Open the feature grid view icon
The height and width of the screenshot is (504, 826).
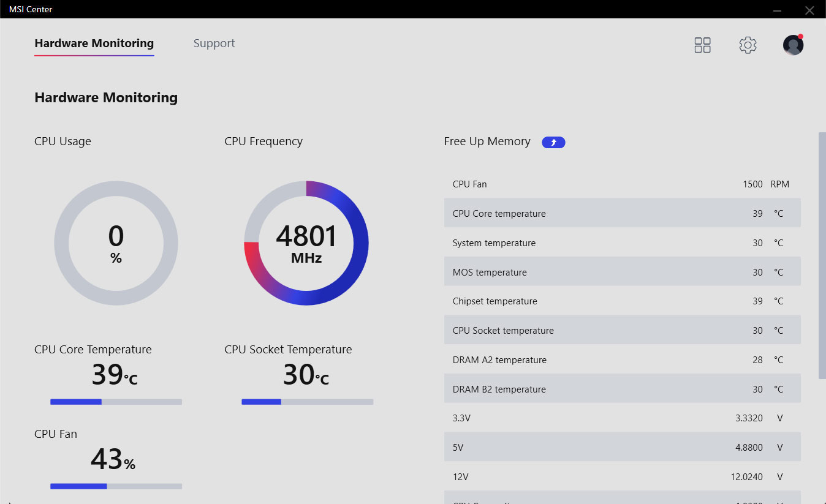point(702,45)
